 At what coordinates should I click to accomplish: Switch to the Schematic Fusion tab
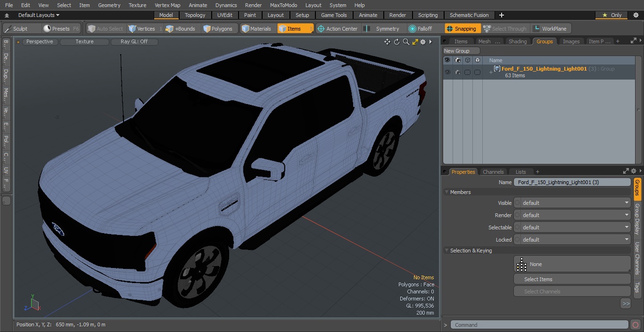pyautogui.click(x=469, y=15)
